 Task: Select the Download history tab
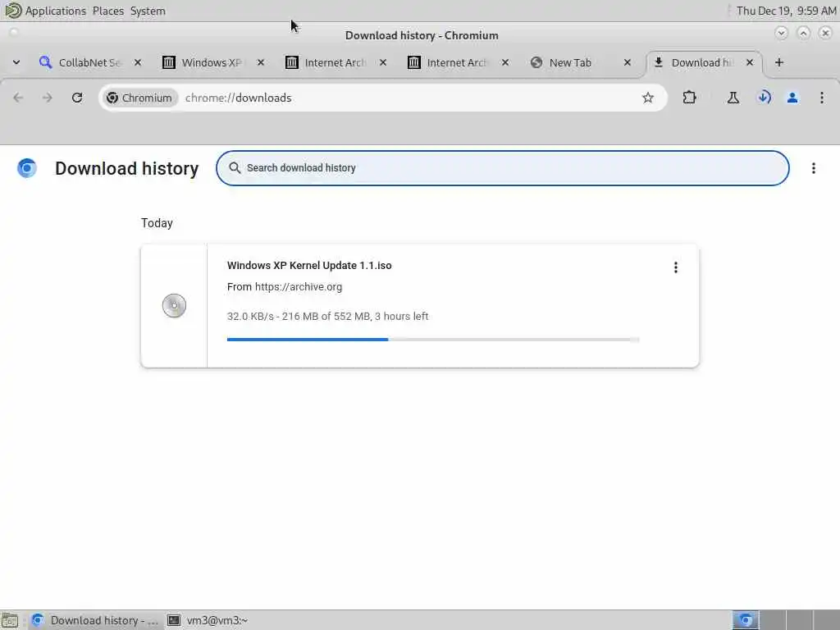click(x=694, y=62)
